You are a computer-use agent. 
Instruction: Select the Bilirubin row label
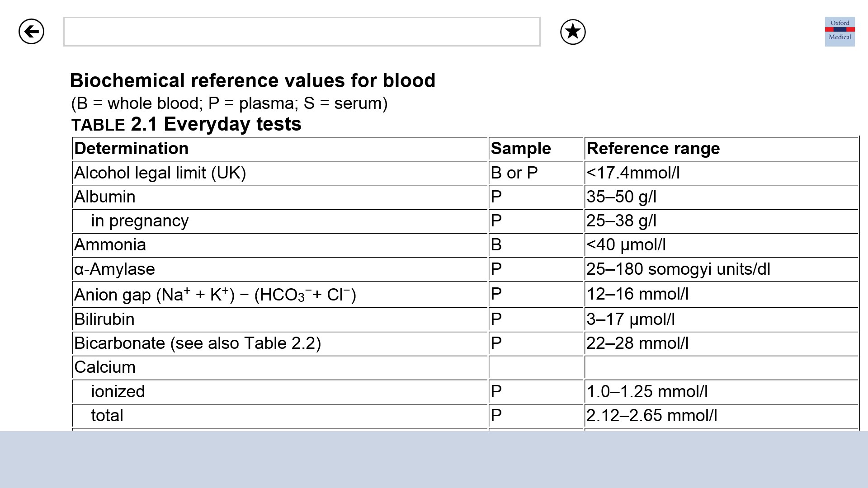click(104, 319)
